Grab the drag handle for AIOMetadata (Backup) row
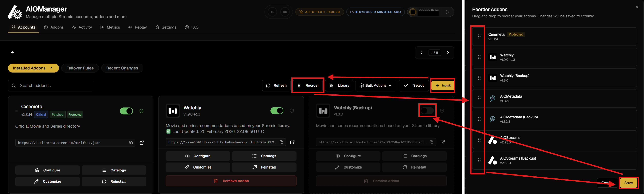The height and width of the screenshot is (194, 644). click(x=479, y=119)
